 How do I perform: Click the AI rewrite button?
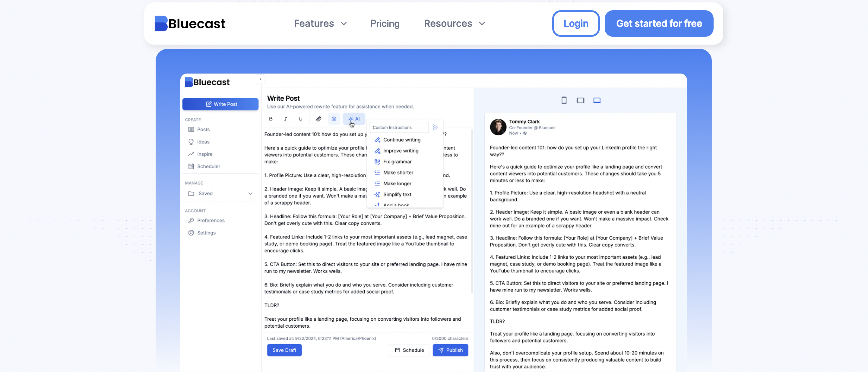[x=354, y=118]
